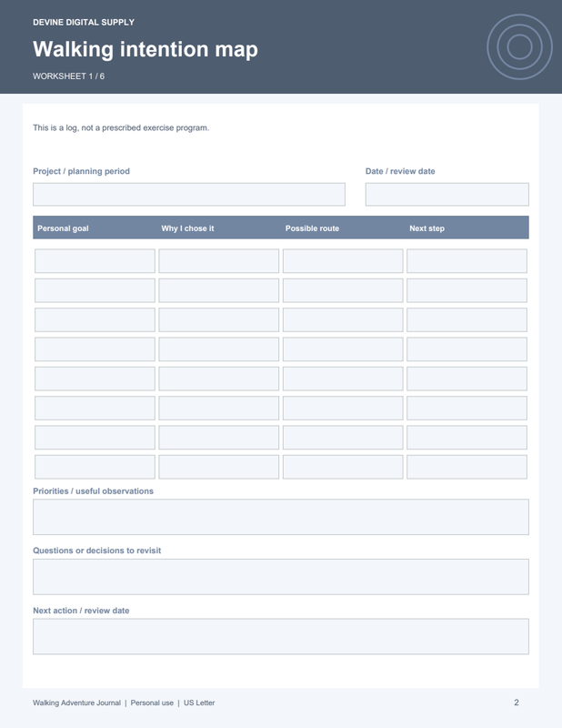Click the Priorities / useful observations box

281,517
